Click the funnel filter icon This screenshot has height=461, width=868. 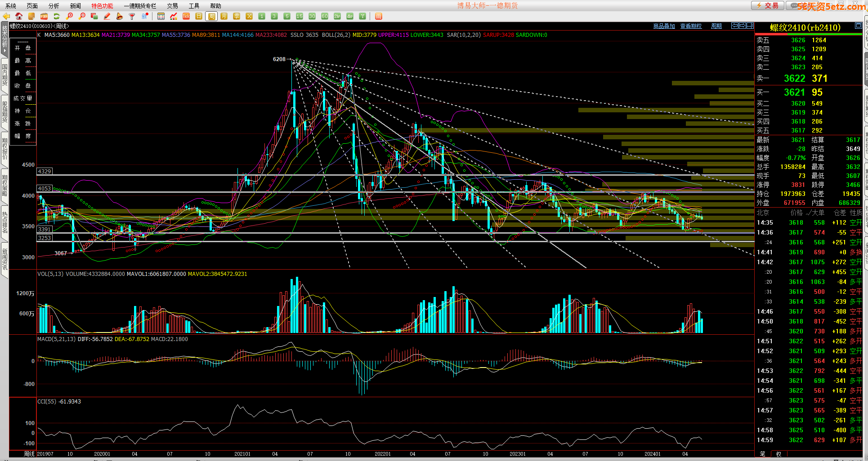132,16
